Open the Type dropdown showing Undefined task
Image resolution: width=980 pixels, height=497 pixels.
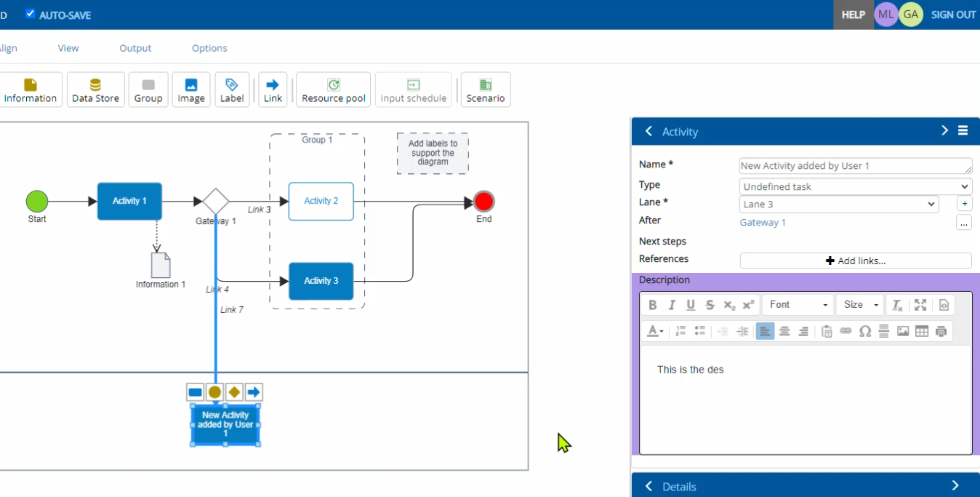[x=855, y=186]
